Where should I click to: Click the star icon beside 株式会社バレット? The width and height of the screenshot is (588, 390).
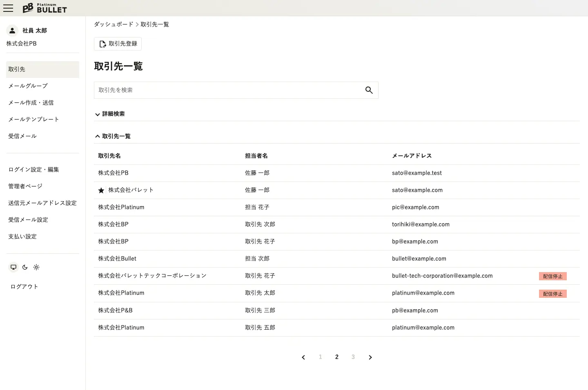tap(101, 191)
